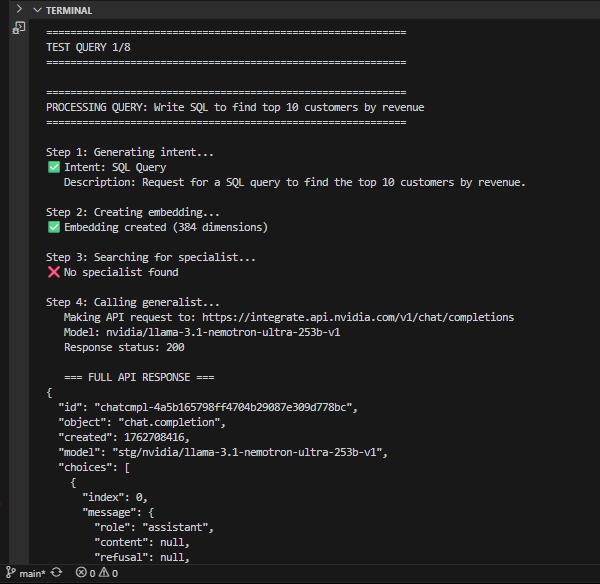Click the green check beside Intent: SQL Query
This screenshot has width=600, height=584.
pyautogui.click(x=54, y=167)
